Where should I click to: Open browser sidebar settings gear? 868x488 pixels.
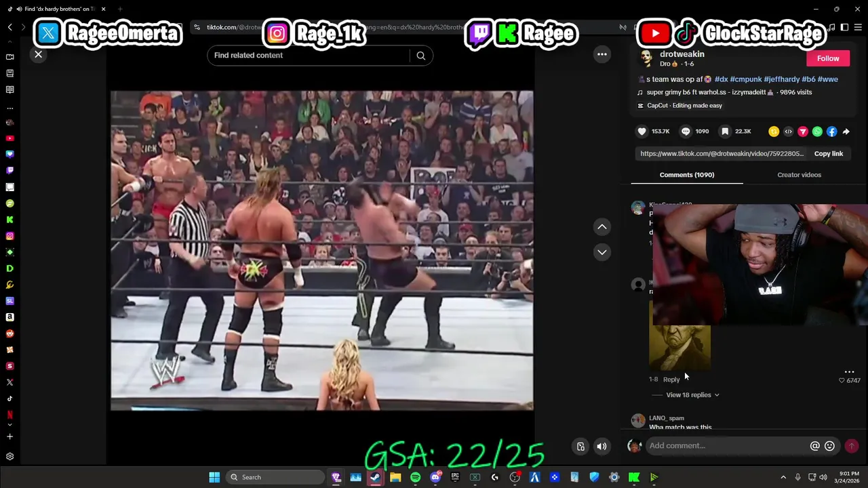(x=9, y=457)
